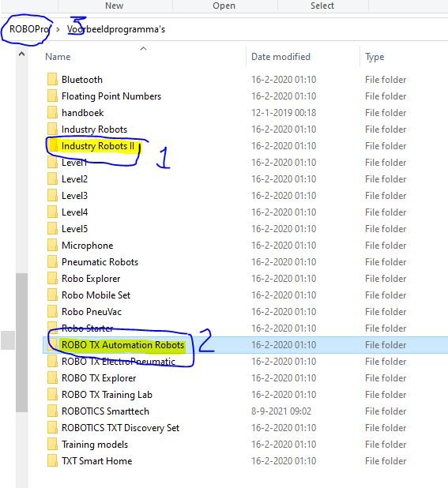This screenshot has width=448, height=488.
Task: Open the New ribbon group
Action: tap(115, 6)
